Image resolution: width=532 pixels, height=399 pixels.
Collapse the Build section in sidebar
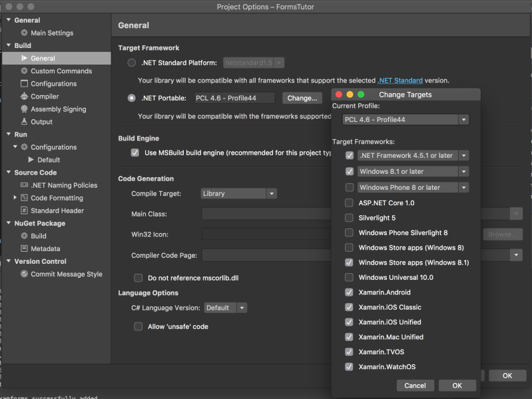9,45
